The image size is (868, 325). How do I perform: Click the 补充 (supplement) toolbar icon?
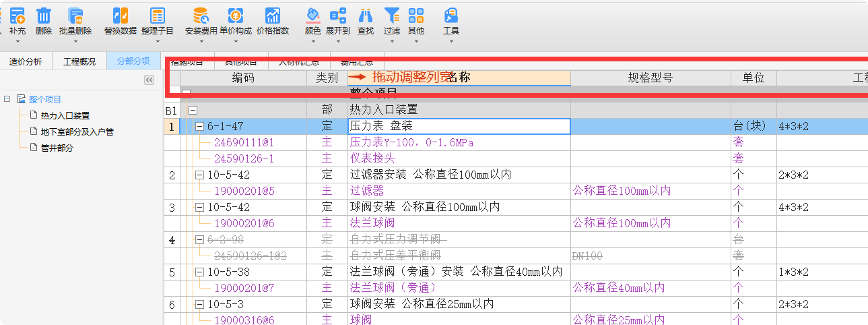17,15
